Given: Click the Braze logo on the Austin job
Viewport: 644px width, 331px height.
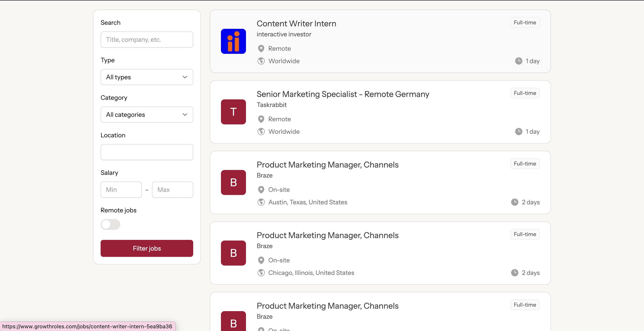Looking at the screenshot, I should pos(233,182).
